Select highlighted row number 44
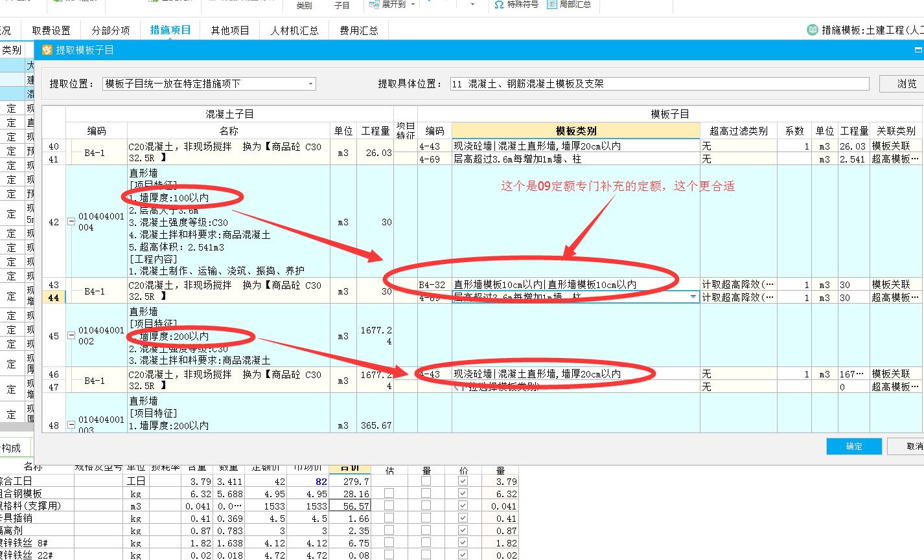The image size is (924, 560). click(x=54, y=297)
